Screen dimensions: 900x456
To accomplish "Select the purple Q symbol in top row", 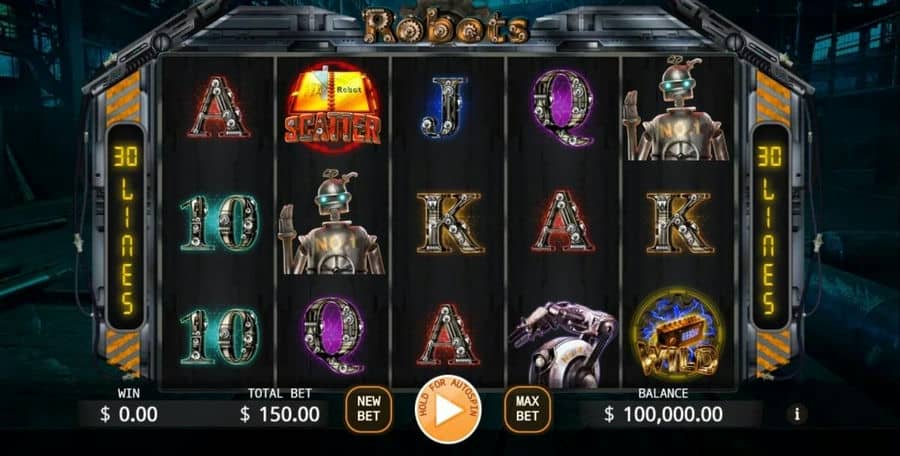I will point(562,107).
